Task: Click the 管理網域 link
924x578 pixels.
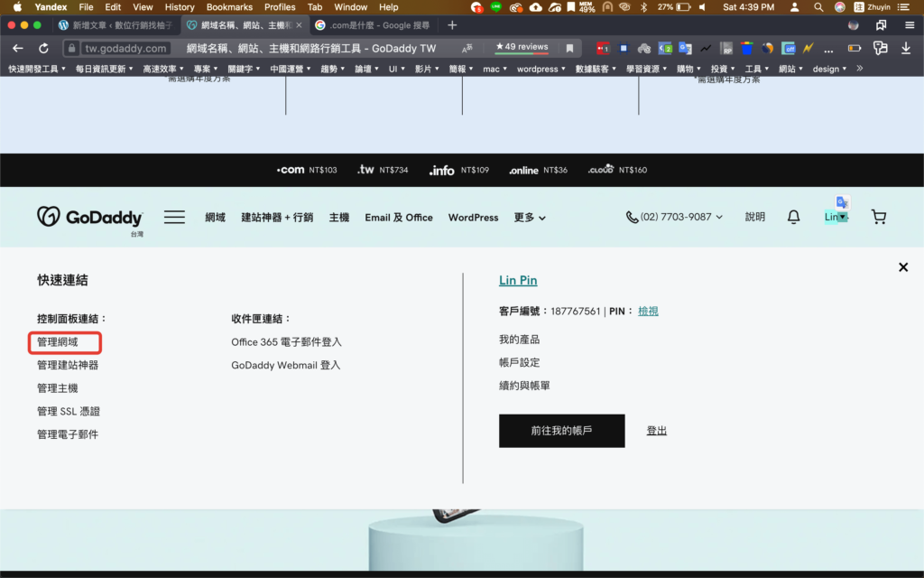Action: pos(58,342)
